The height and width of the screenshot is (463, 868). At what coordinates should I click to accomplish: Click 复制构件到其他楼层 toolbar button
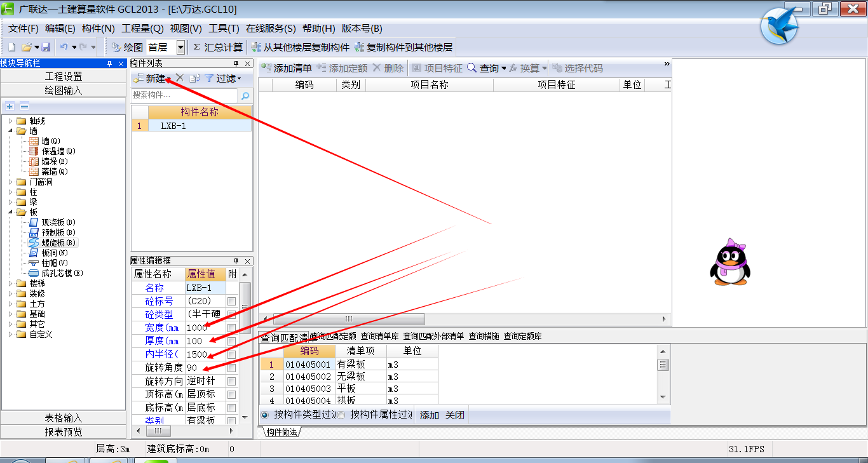click(403, 47)
